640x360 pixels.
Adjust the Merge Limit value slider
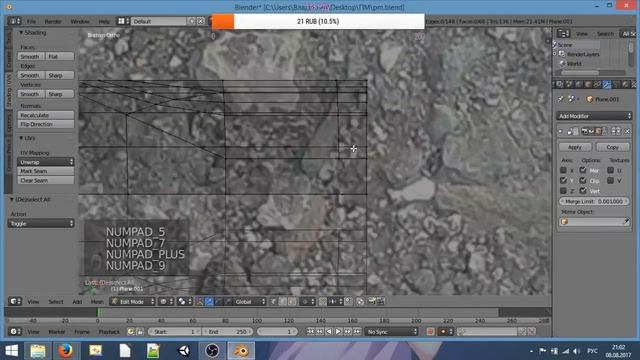tap(594, 201)
